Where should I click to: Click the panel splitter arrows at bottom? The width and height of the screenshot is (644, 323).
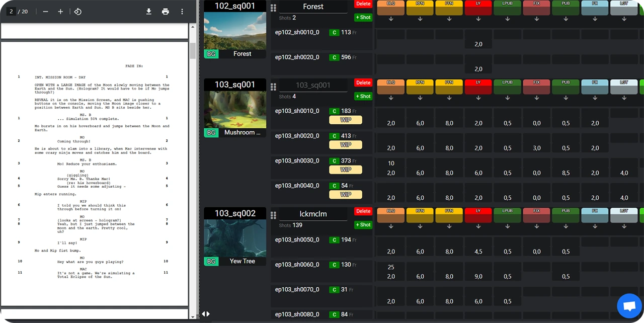coord(206,314)
